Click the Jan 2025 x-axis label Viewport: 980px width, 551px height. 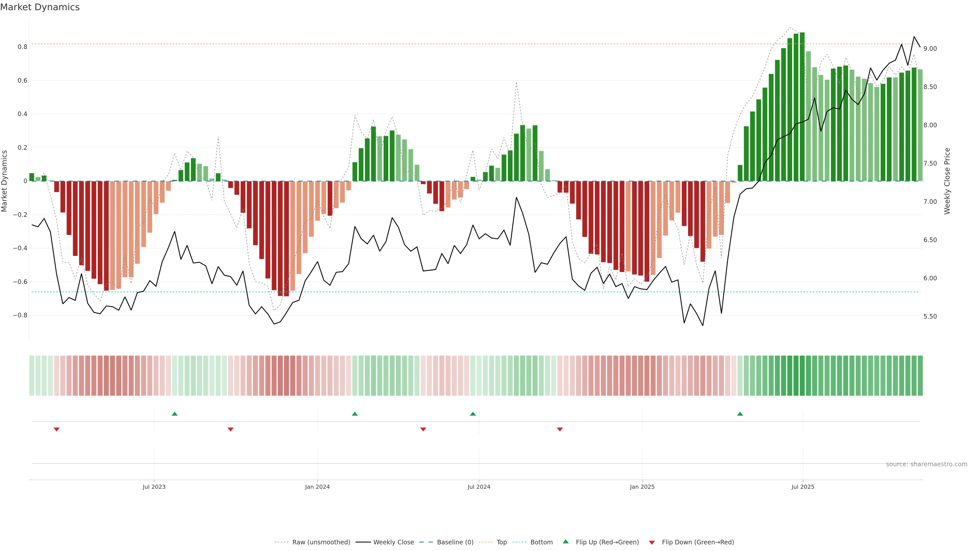click(642, 487)
